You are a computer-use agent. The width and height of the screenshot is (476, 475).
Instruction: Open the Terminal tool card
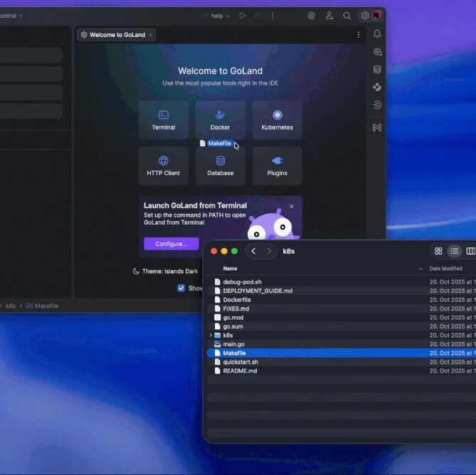(x=164, y=120)
